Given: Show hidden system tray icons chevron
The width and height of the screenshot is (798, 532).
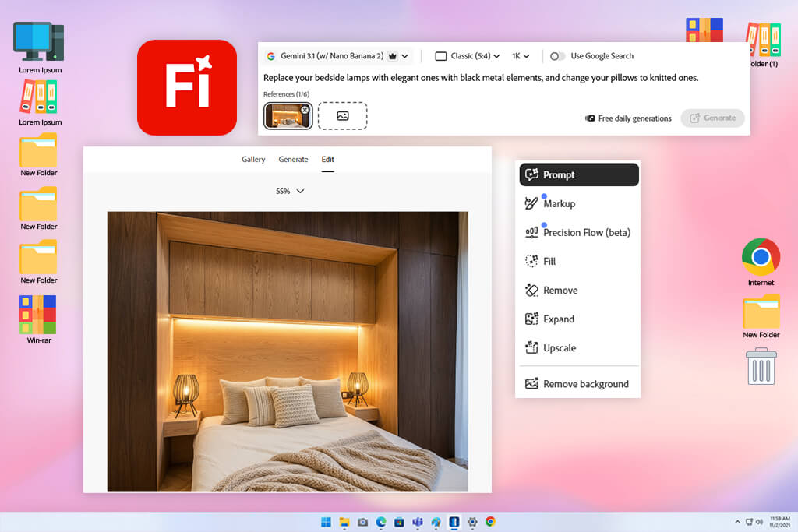Looking at the screenshot, I should click(x=737, y=522).
